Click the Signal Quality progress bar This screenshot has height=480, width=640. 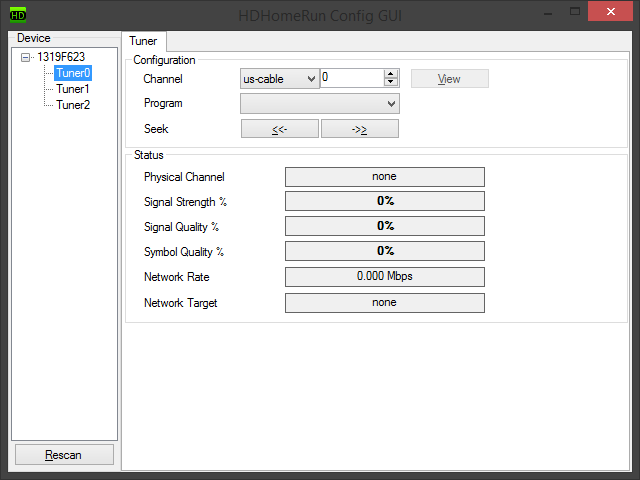coord(384,226)
